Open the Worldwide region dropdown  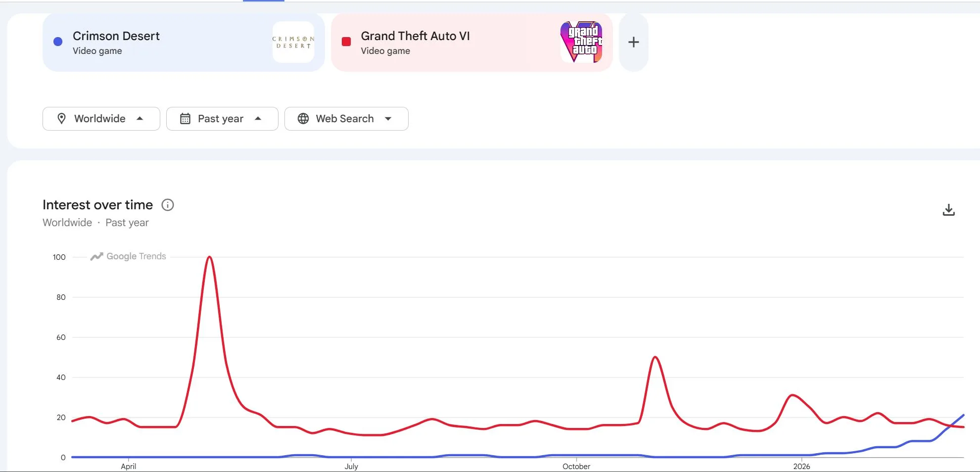(x=101, y=119)
